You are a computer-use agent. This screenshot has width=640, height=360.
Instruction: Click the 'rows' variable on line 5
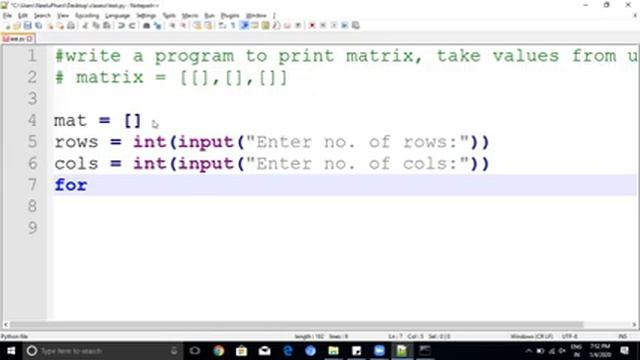click(76, 142)
